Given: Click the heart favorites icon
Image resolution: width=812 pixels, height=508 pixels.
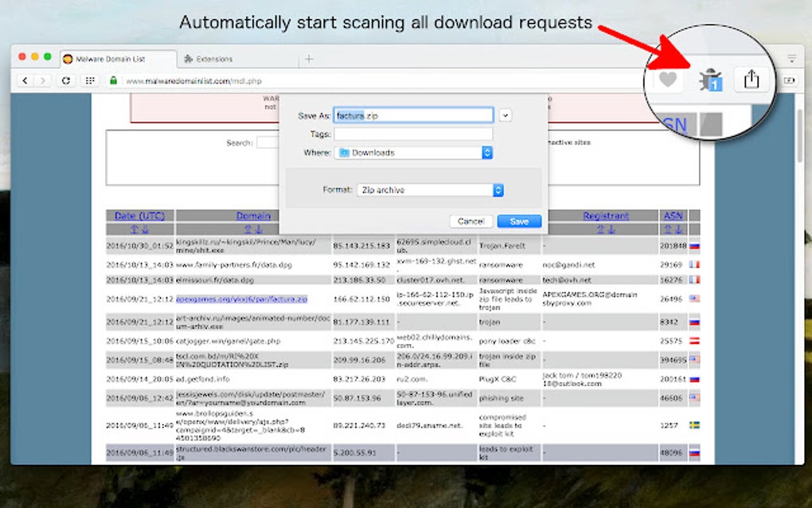Looking at the screenshot, I should [669, 79].
